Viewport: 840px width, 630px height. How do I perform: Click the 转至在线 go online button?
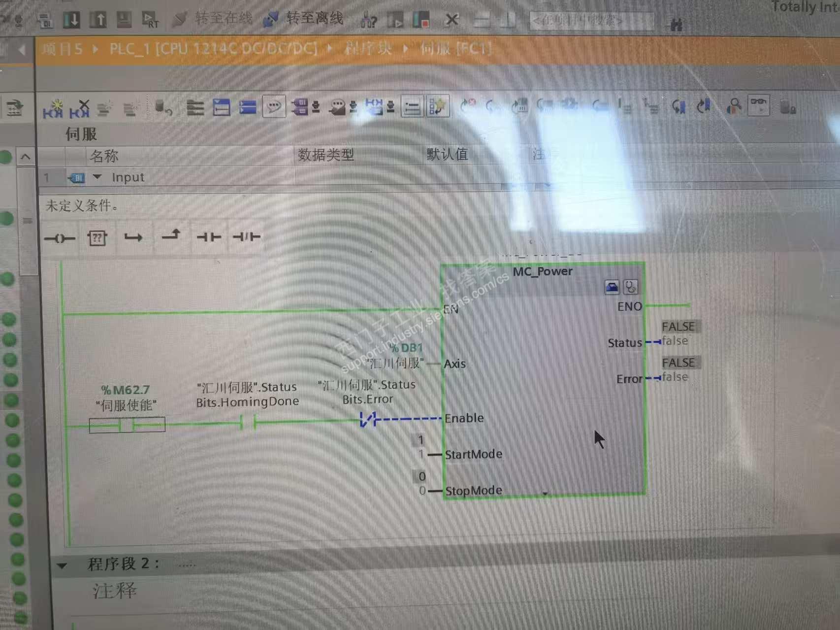[x=213, y=19]
